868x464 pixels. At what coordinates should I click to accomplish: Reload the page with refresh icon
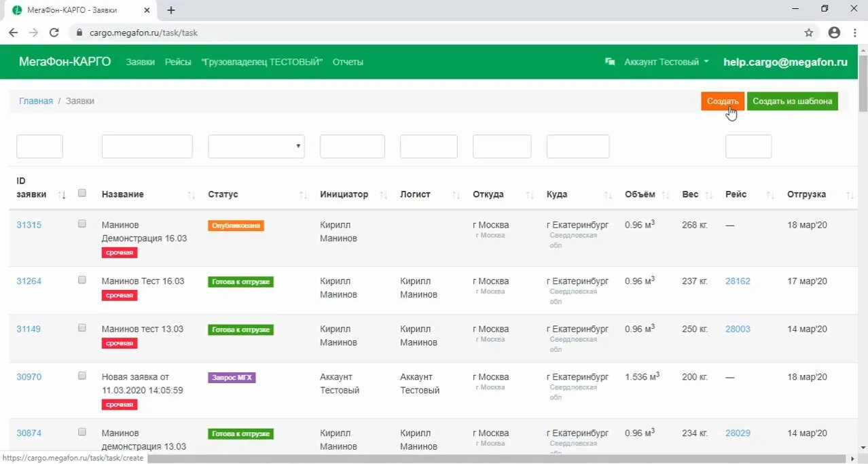[54, 32]
